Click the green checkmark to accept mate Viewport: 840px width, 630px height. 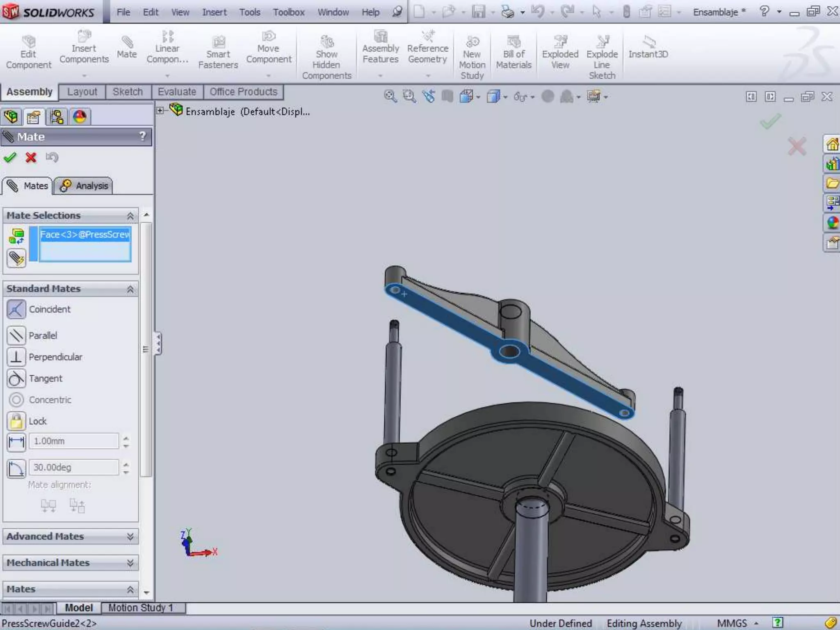(10, 157)
